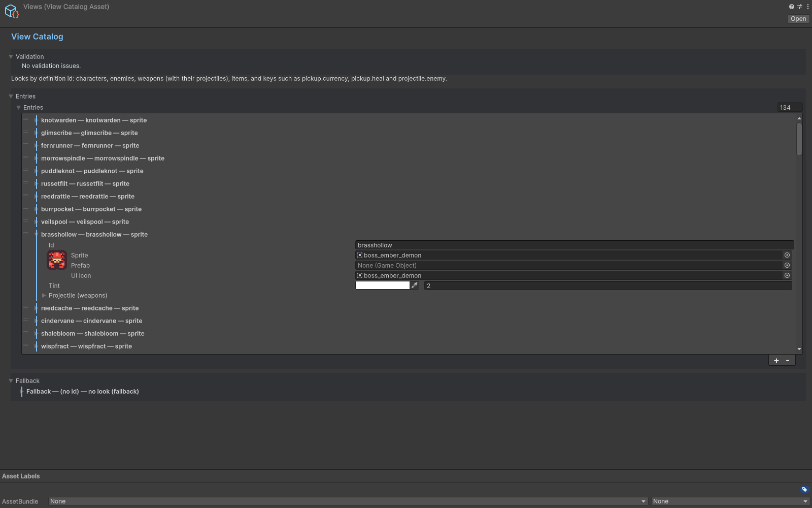Screen dimensions: 812x508
Task: Click the boss_ember_demon sprite preview thumbnail
Action: coord(57,260)
